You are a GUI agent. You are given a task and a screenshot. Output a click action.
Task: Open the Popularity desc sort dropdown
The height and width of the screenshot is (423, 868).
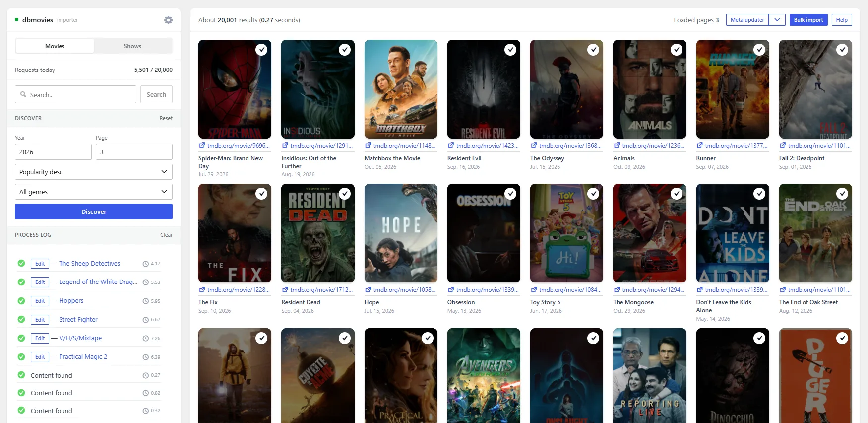pyautogui.click(x=94, y=172)
